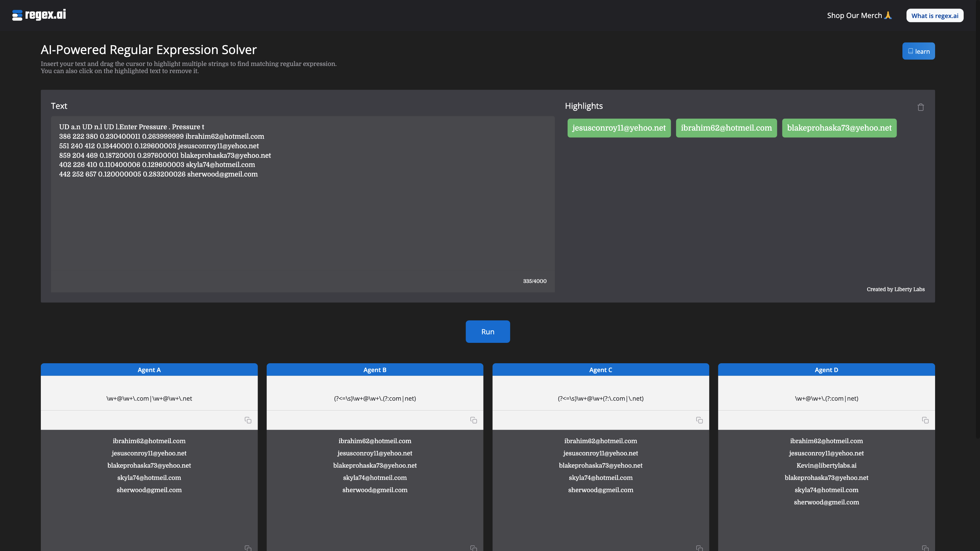Open What is regex.ai link
The height and width of the screenshot is (551, 980).
pos(934,16)
